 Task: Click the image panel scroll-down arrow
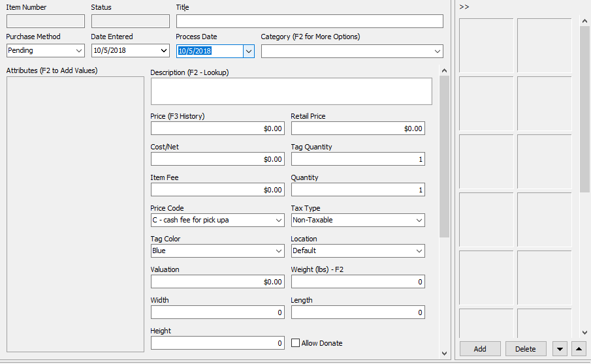pyautogui.click(x=584, y=333)
